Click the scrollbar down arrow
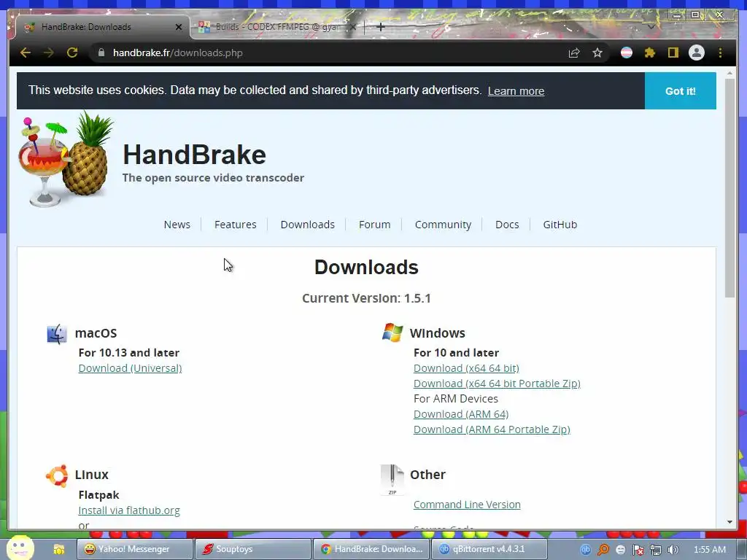The width and height of the screenshot is (747, 560). pyautogui.click(x=729, y=522)
